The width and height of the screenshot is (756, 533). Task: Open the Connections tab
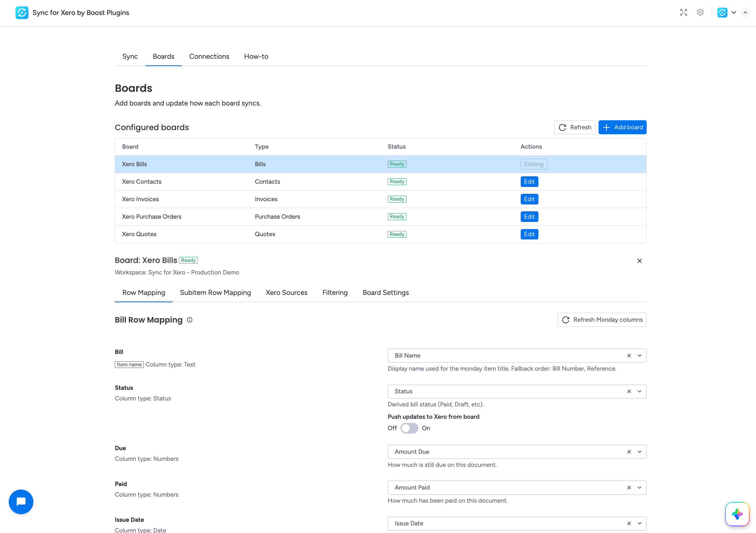tap(209, 57)
